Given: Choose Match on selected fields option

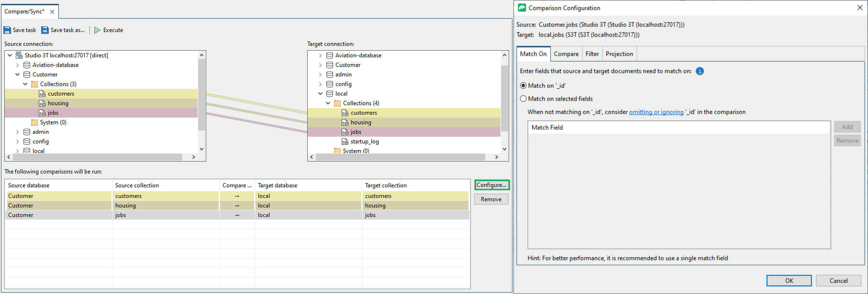Looking at the screenshot, I should click(x=523, y=99).
